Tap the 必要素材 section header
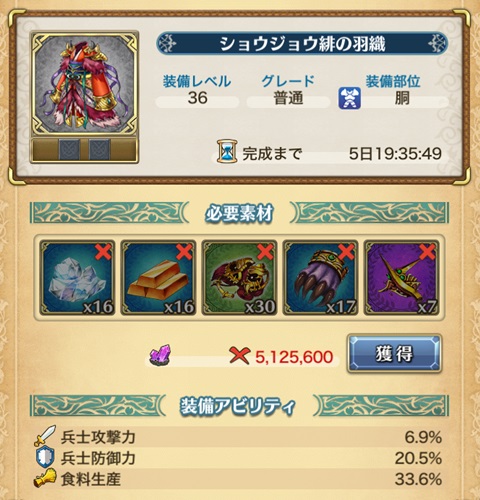480x500 pixels. point(239,213)
